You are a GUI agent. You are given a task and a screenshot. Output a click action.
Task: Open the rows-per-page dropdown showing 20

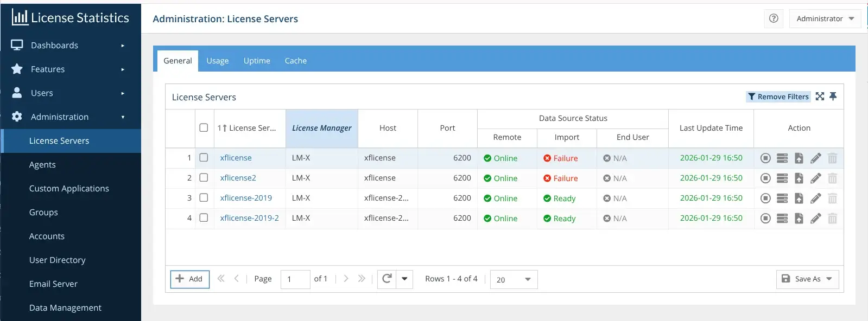[x=514, y=279]
